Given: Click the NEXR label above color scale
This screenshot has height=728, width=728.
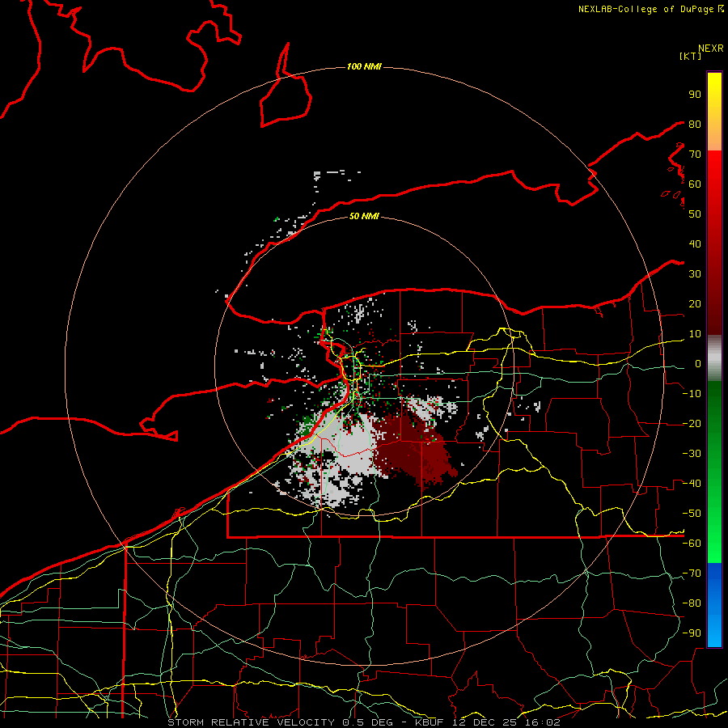Looking at the screenshot, I should 711,49.
